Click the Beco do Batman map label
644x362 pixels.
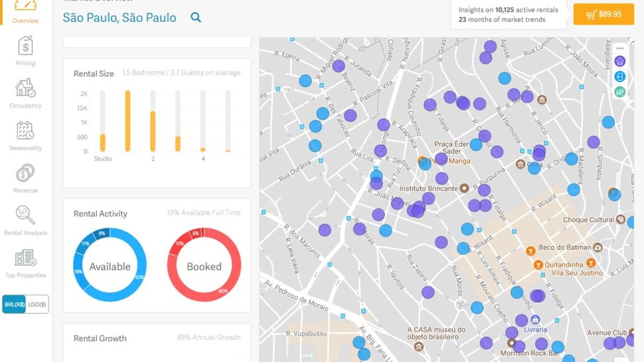[x=565, y=247]
